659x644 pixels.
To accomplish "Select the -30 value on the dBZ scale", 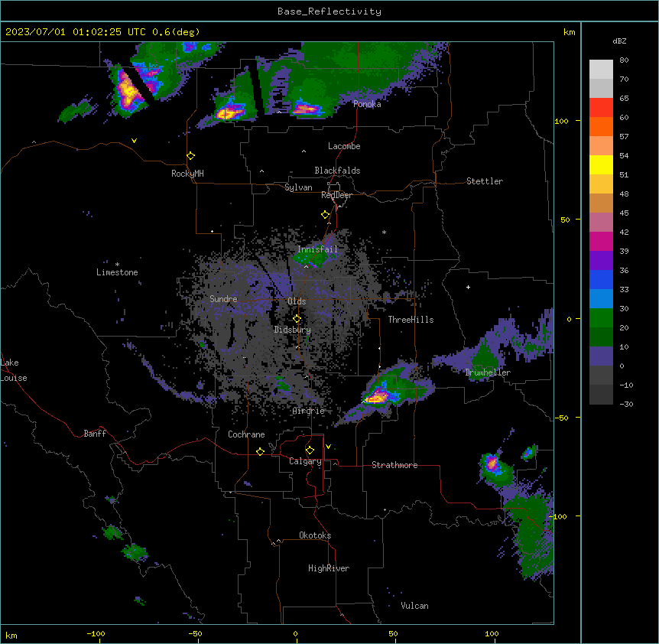I will coord(626,404).
